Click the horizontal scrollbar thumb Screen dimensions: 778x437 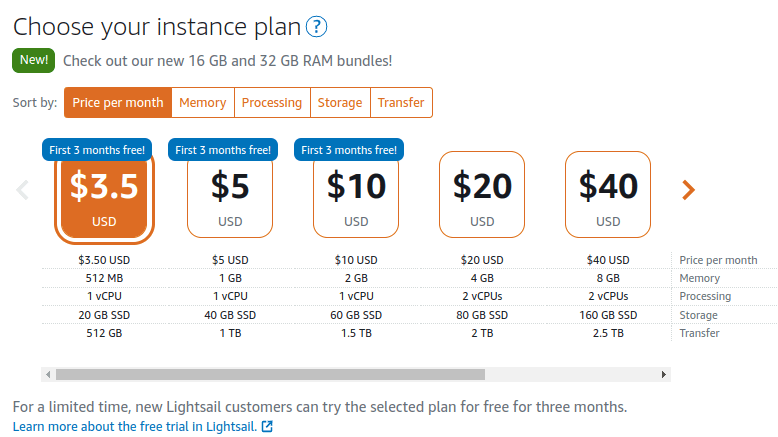click(270, 375)
